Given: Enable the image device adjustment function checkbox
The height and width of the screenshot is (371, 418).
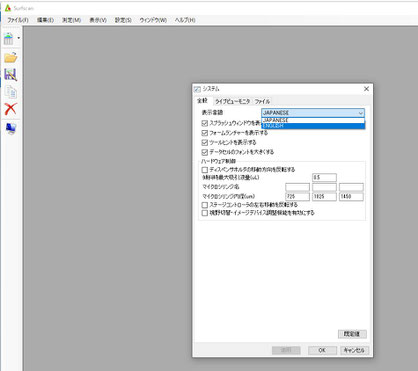Looking at the screenshot, I should (205, 213).
